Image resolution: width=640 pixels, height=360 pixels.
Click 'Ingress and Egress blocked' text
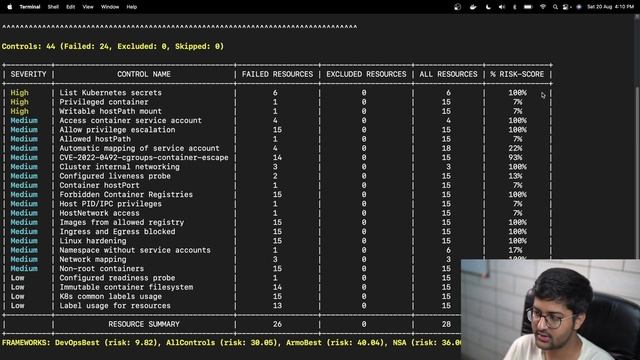(117, 232)
